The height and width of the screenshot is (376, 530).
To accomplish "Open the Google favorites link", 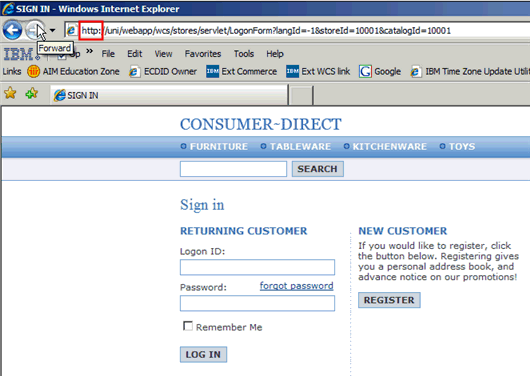I will tap(387, 71).
